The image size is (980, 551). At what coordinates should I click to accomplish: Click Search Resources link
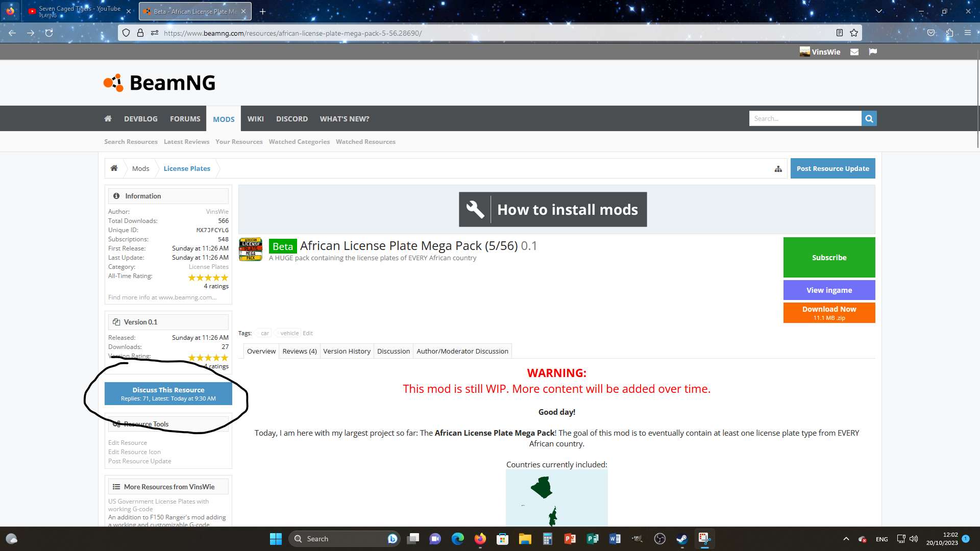pyautogui.click(x=131, y=142)
